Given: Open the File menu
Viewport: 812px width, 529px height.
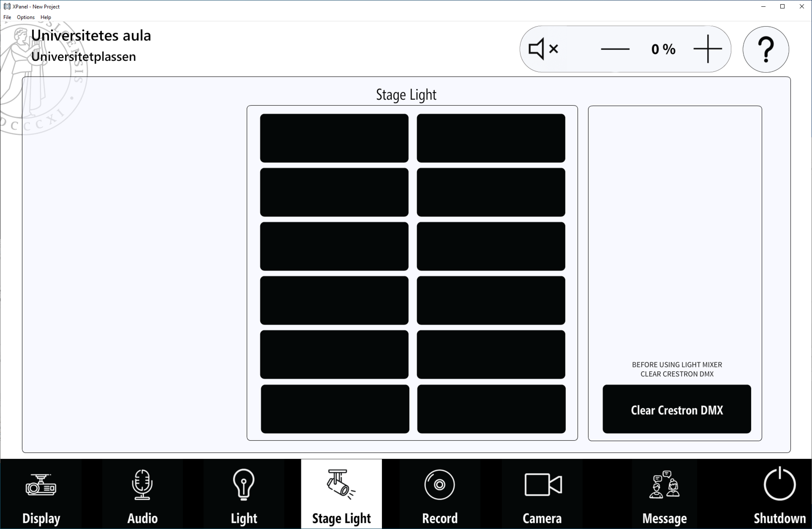Looking at the screenshot, I should click(7, 17).
